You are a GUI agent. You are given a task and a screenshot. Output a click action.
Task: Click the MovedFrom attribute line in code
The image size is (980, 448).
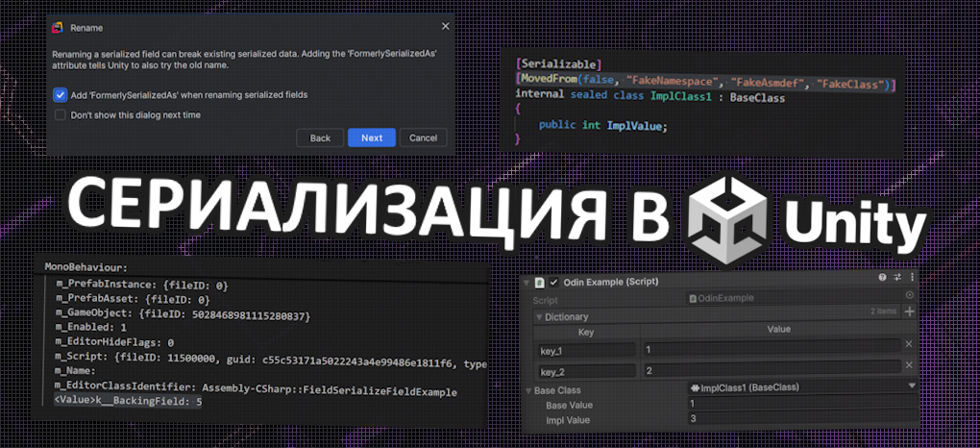pyautogui.click(x=705, y=82)
